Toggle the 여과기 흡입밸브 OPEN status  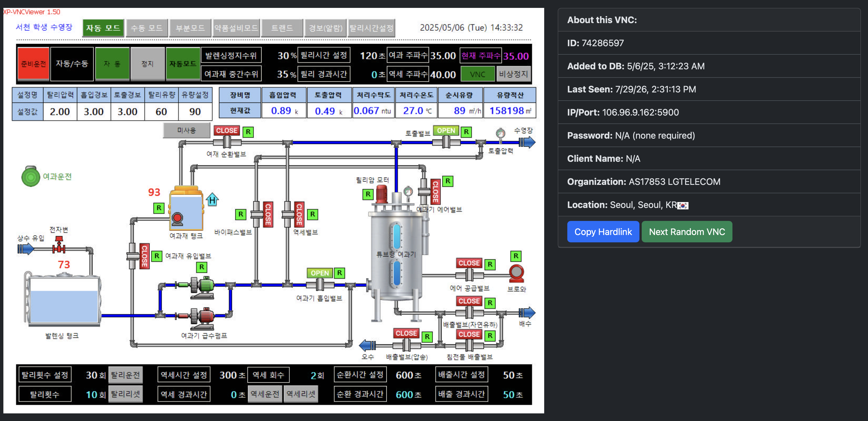[319, 273]
